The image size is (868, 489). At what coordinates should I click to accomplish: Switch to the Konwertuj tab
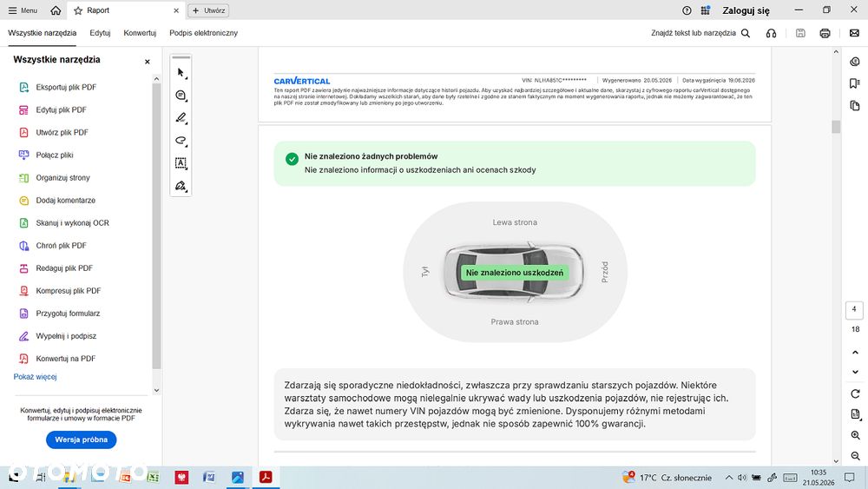point(140,33)
